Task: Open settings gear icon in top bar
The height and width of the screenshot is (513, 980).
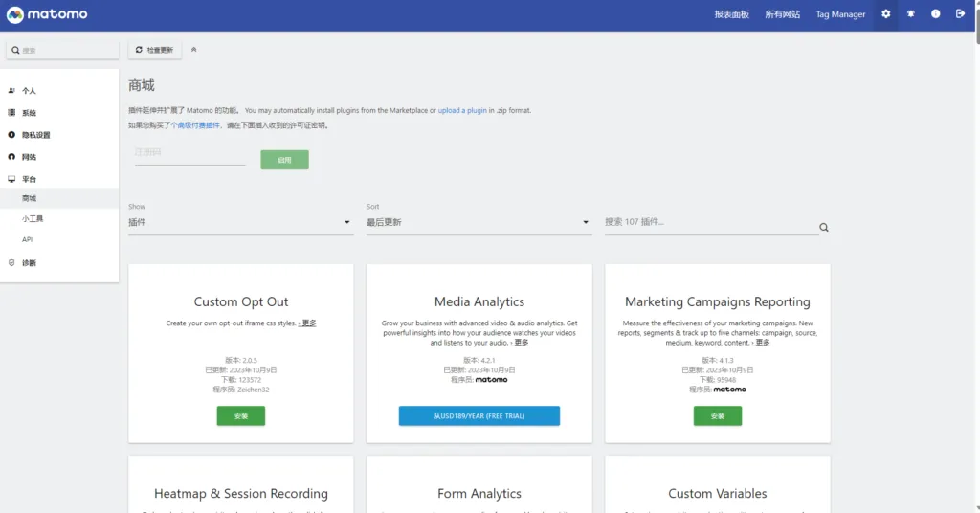Action: point(885,14)
